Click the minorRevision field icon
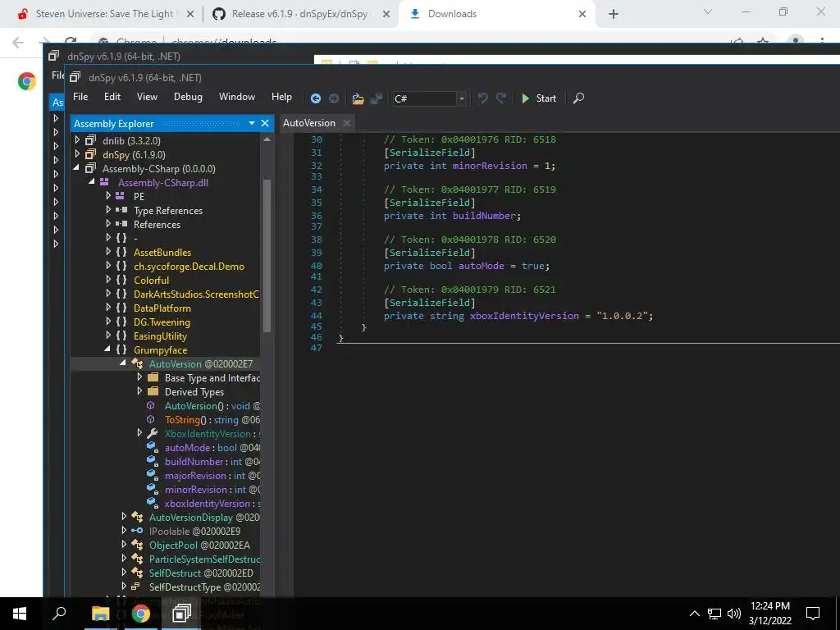Image resolution: width=840 pixels, height=630 pixels. pyautogui.click(x=153, y=489)
